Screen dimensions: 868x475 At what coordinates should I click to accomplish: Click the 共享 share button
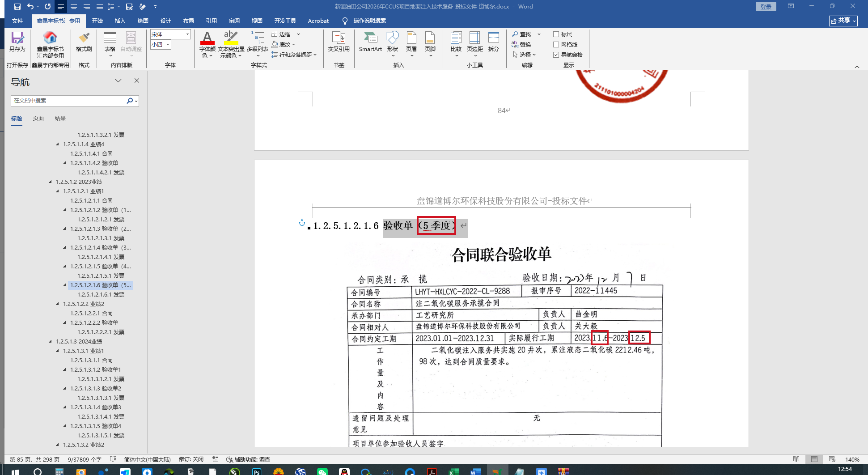pos(843,21)
